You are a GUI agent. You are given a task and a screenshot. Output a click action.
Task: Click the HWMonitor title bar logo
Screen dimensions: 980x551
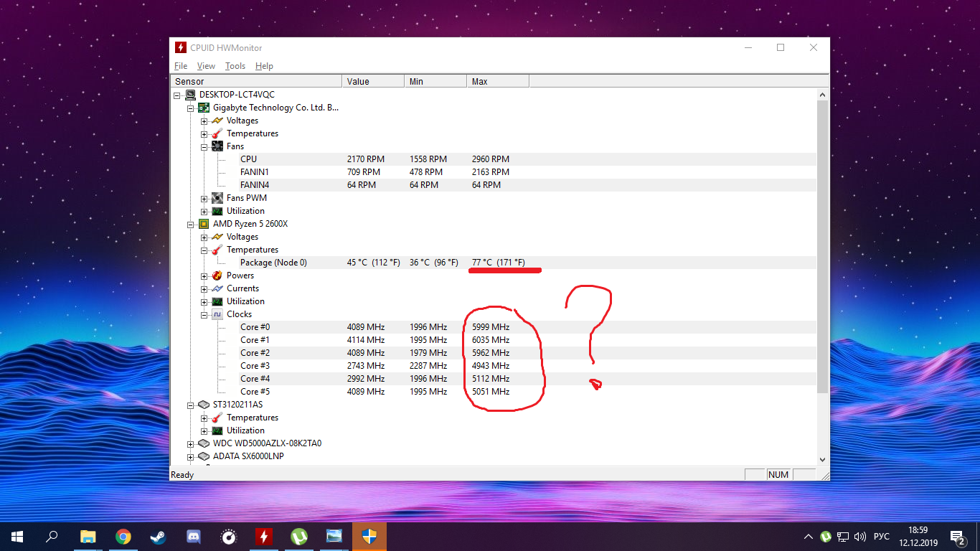tap(181, 47)
